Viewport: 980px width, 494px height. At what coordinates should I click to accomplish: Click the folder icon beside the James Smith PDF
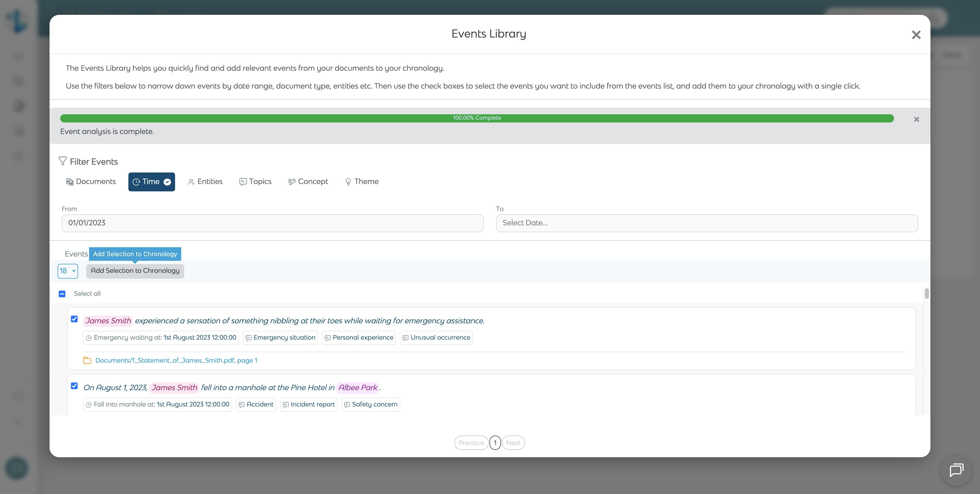coord(87,360)
